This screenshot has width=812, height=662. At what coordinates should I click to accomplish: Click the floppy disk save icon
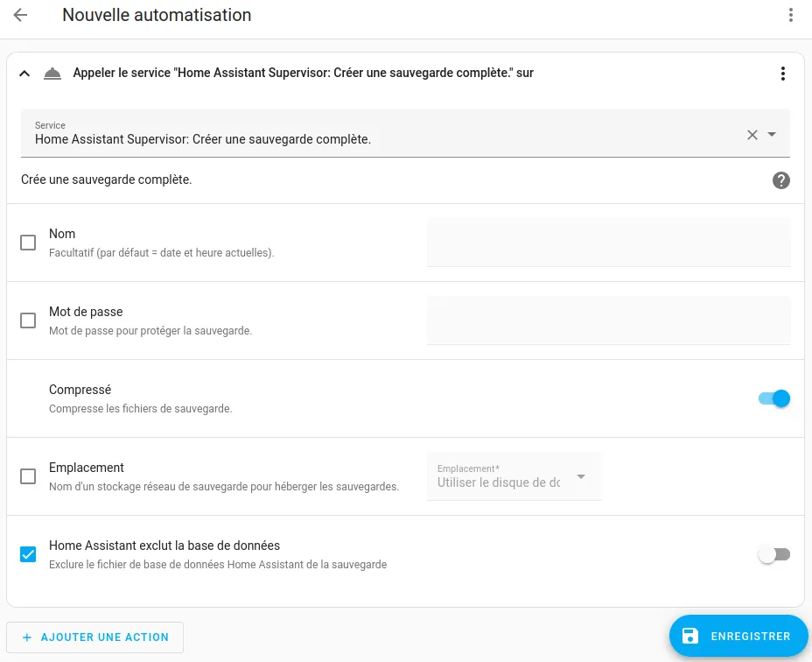tap(691, 636)
